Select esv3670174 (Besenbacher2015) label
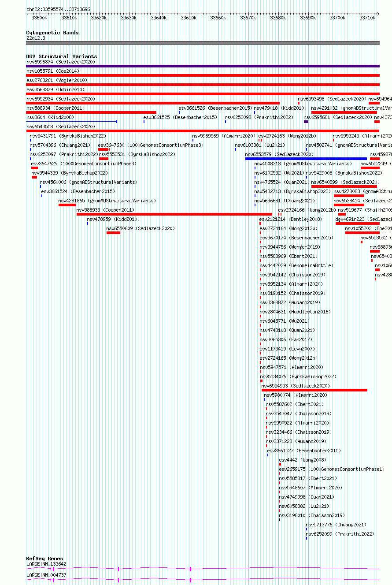Viewport: 392px width, 585px height. [296, 238]
